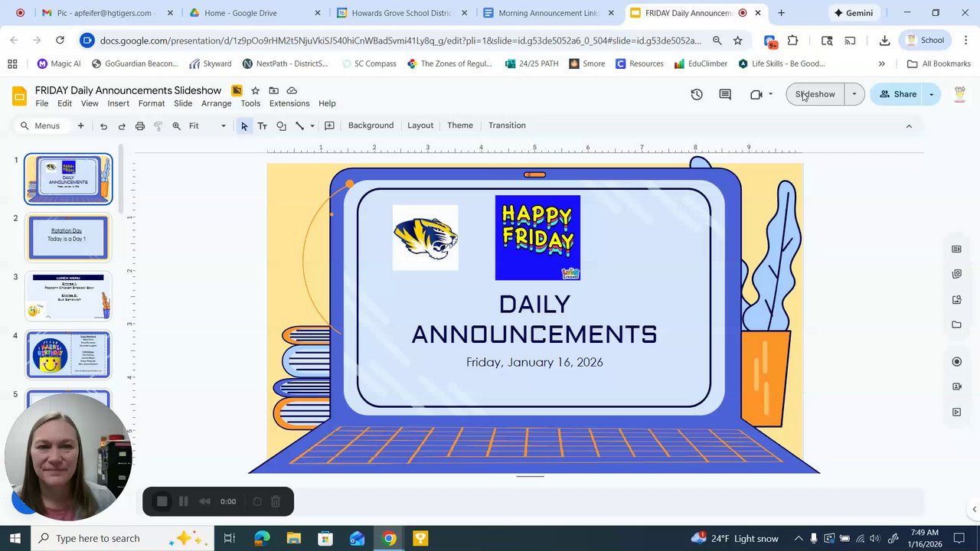The height and width of the screenshot is (551, 980).
Task: Open the Layout options
Action: (420, 126)
